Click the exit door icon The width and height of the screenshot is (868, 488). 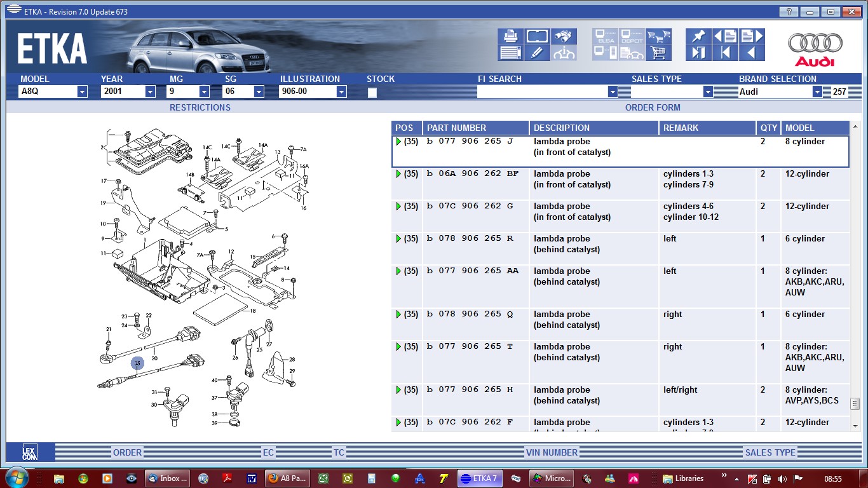[x=698, y=53]
